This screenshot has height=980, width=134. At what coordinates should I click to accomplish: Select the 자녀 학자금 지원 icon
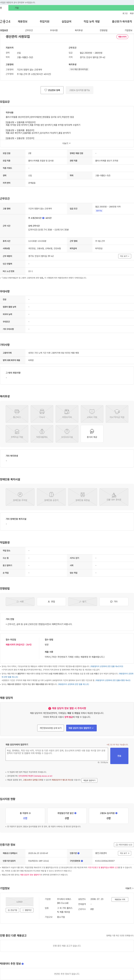pos(117,414)
